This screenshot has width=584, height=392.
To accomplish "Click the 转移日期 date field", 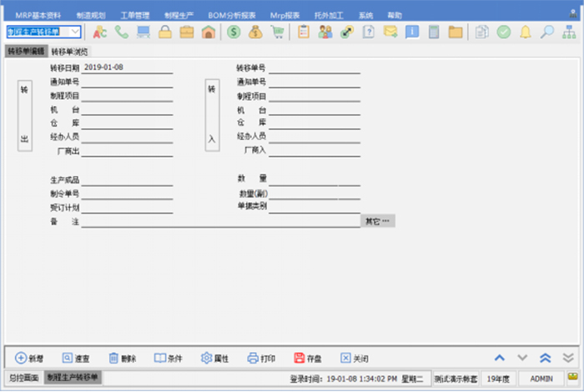I will [127, 68].
